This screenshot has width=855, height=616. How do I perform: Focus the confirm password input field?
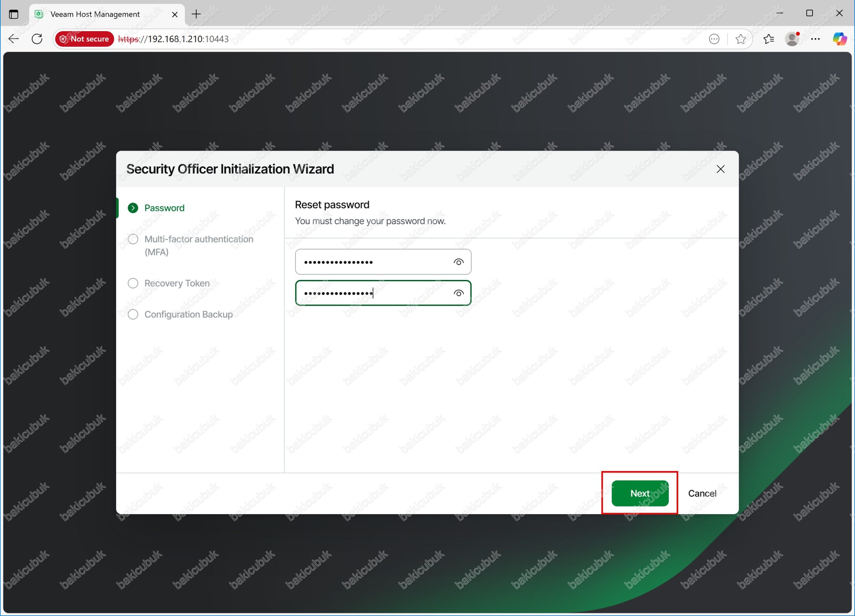tap(383, 293)
